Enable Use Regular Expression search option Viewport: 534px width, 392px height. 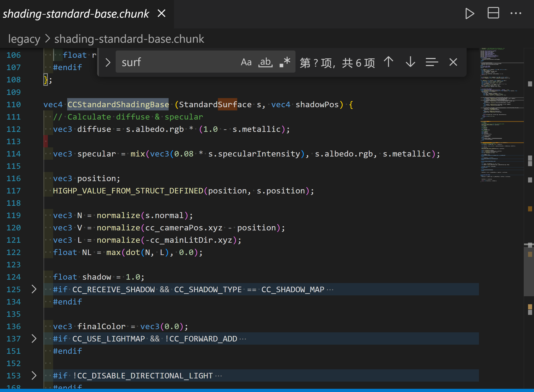285,62
